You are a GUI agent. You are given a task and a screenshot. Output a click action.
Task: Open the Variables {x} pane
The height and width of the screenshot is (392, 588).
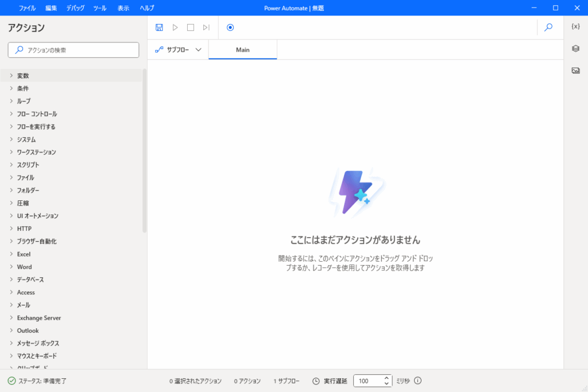[576, 26]
